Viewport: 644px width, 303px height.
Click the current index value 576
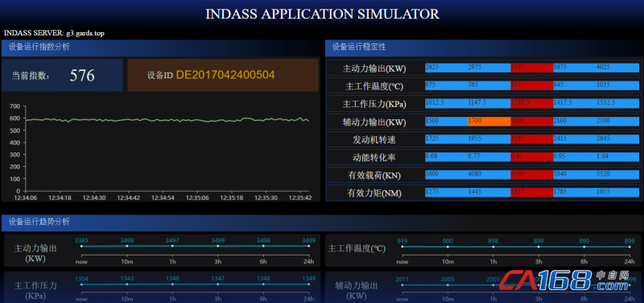click(82, 76)
